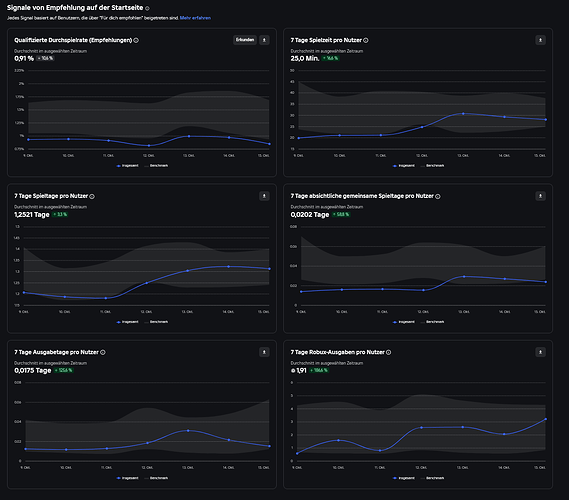
Task: Toggle Benchmark legend in 7 Tage Spieltage chart
Action: tap(156, 322)
